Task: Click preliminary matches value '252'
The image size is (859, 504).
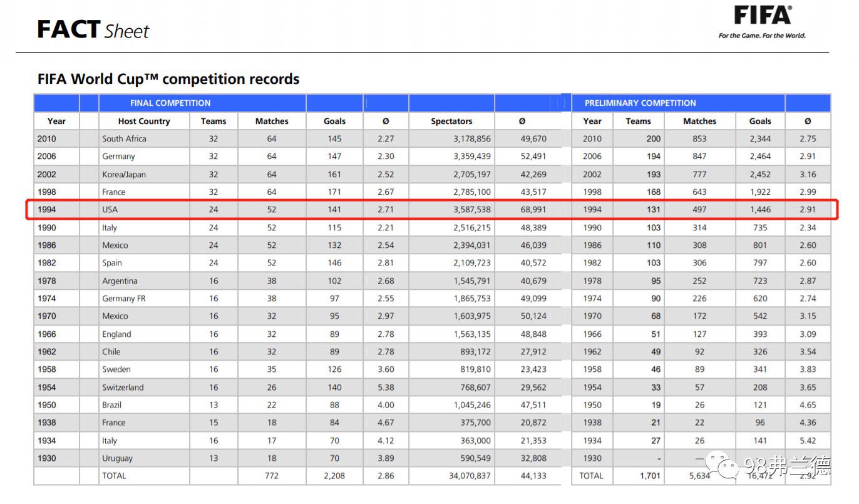Action: tap(699, 281)
